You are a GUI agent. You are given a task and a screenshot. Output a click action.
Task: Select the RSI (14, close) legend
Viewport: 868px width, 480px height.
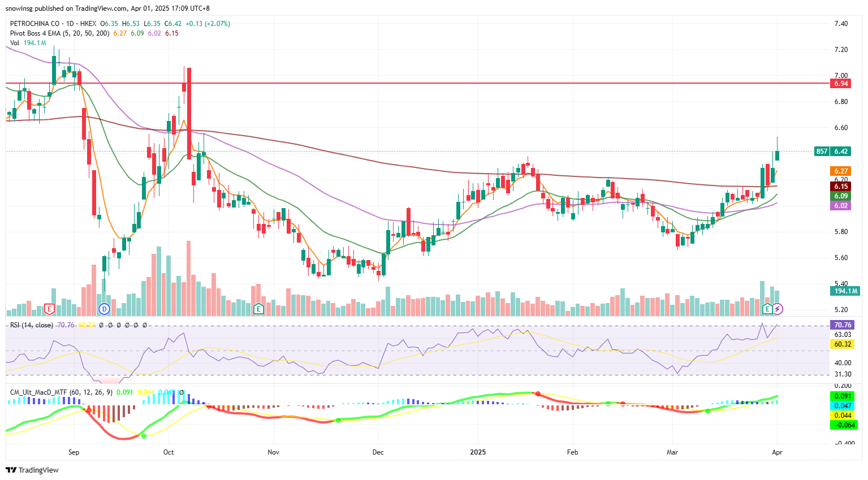point(32,325)
